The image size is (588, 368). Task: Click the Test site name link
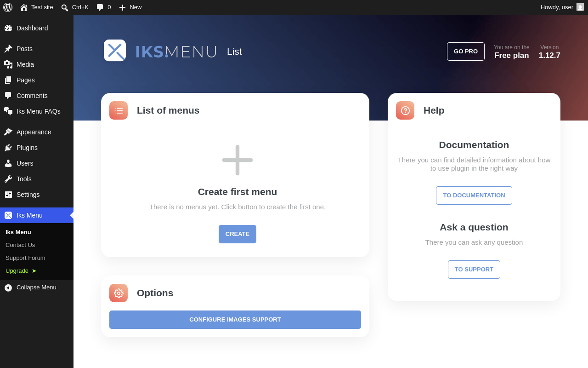[42, 7]
